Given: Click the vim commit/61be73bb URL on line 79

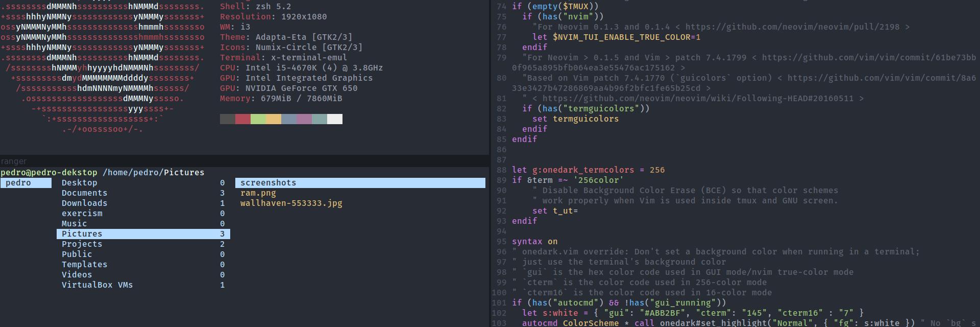Looking at the screenshot, I should point(869,58).
